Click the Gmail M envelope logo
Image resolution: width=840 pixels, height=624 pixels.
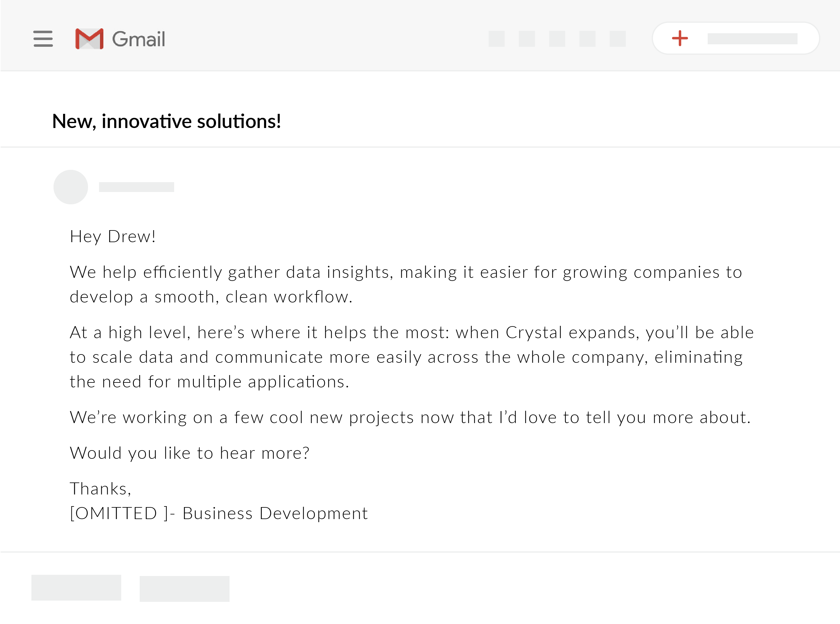tap(89, 38)
